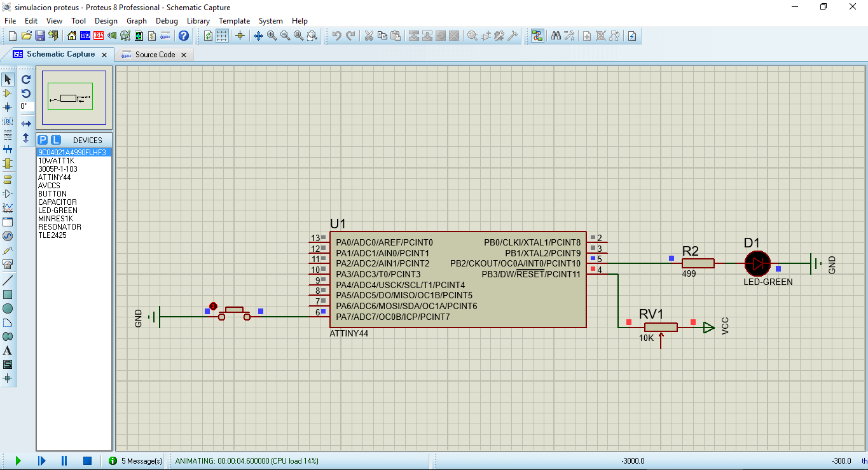Click the Y-Mirror vertical flip icon
Image resolution: width=868 pixels, height=470 pixels.
(26, 137)
